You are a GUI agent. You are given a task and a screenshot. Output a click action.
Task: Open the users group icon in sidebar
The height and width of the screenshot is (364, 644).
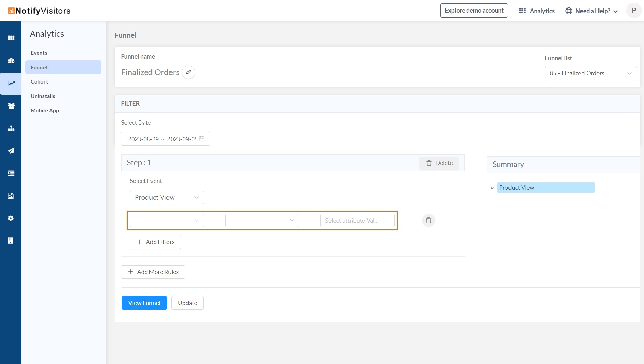point(11,106)
